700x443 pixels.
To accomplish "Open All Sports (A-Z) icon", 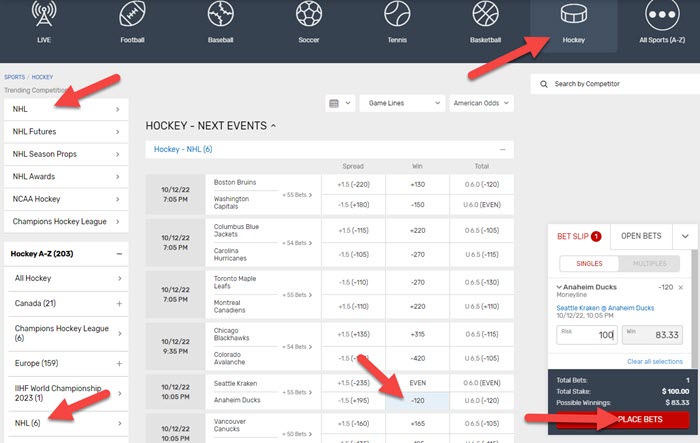I will (662, 15).
